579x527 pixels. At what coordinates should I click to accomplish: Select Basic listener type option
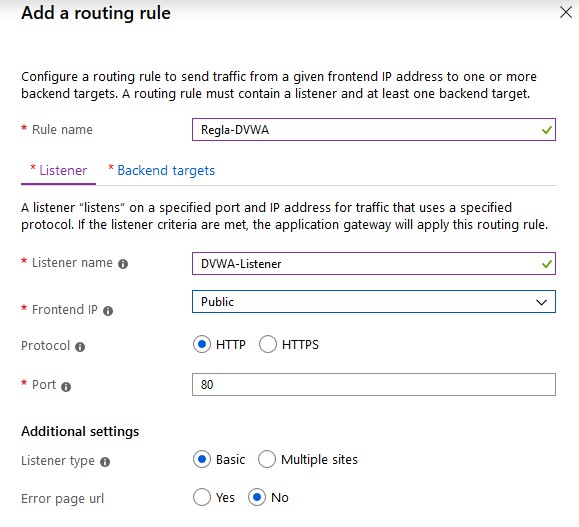[202, 459]
